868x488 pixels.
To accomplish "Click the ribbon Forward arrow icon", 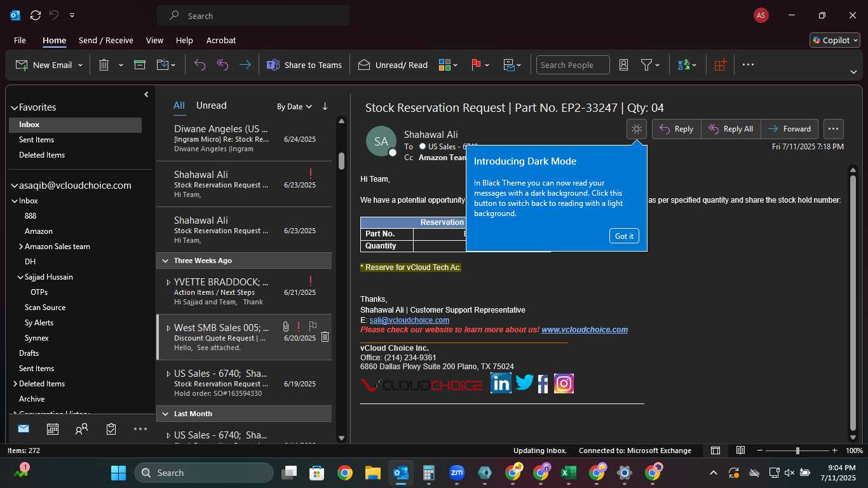I will pyautogui.click(x=245, y=65).
